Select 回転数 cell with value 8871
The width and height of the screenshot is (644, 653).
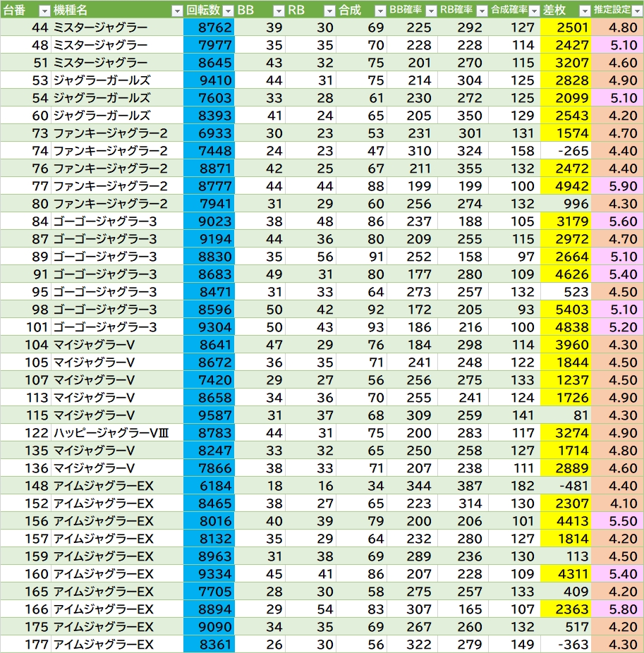point(209,169)
